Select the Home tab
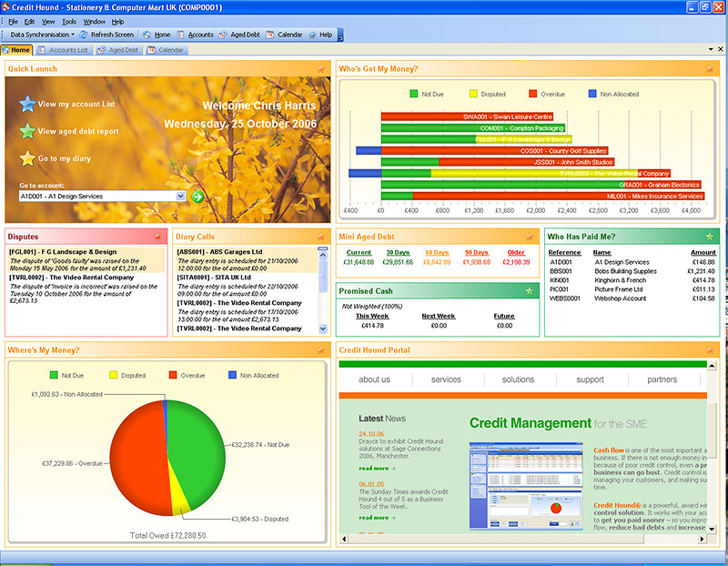Screen dimensions: 728x566 click(16, 50)
